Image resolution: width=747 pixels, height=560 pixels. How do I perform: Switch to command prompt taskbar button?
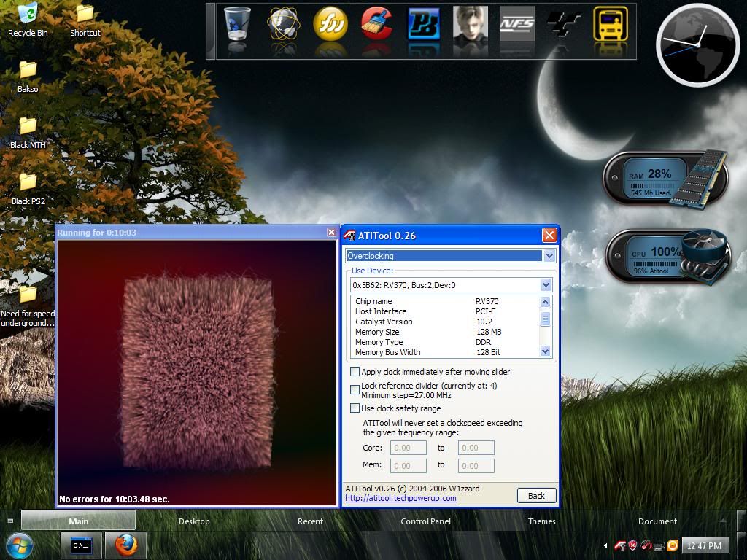[x=82, y=545]
